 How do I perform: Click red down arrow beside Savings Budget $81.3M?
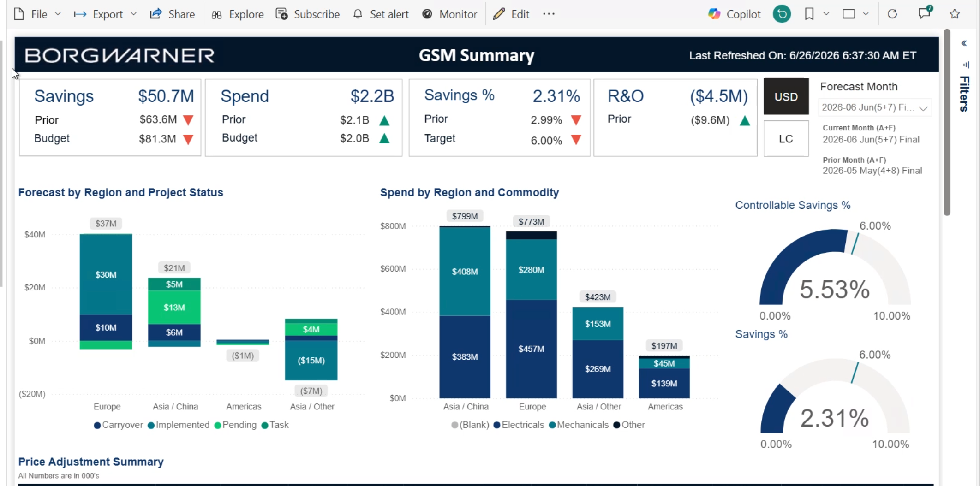(188, 139)
